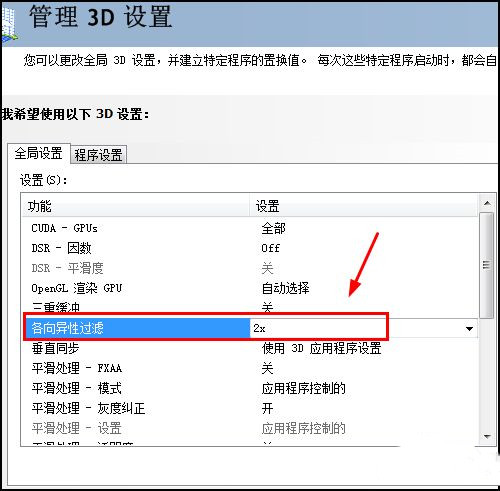Select the DSR - 因数 row

(250, 248)
